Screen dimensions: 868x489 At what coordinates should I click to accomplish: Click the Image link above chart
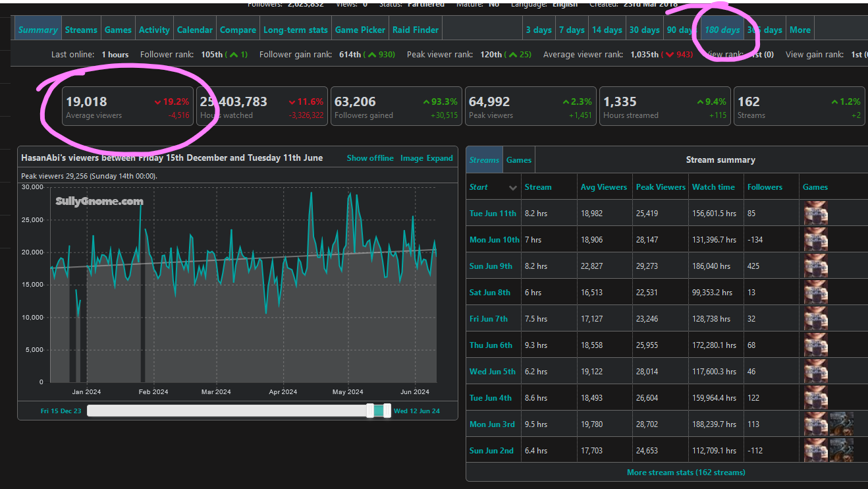coord(412,158)
